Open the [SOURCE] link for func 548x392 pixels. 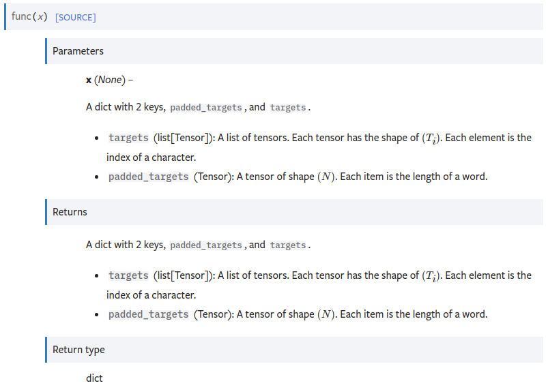pos(75,17)
